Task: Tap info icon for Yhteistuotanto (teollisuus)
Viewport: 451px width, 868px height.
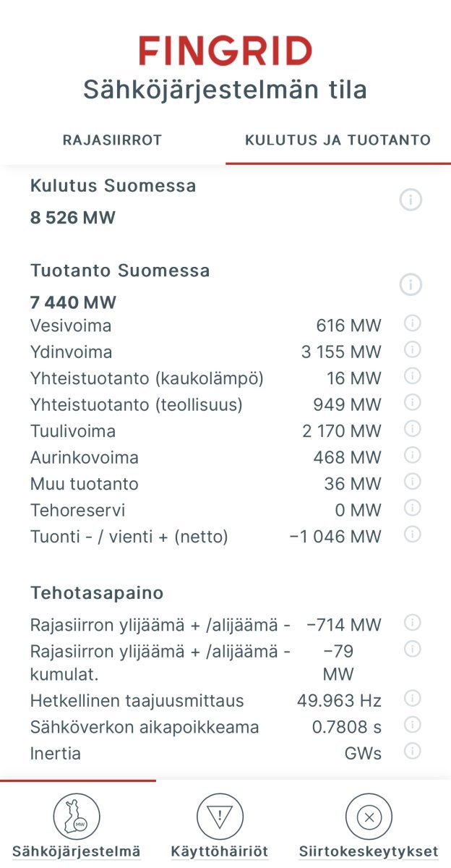Action: click(x=412, y=402)
